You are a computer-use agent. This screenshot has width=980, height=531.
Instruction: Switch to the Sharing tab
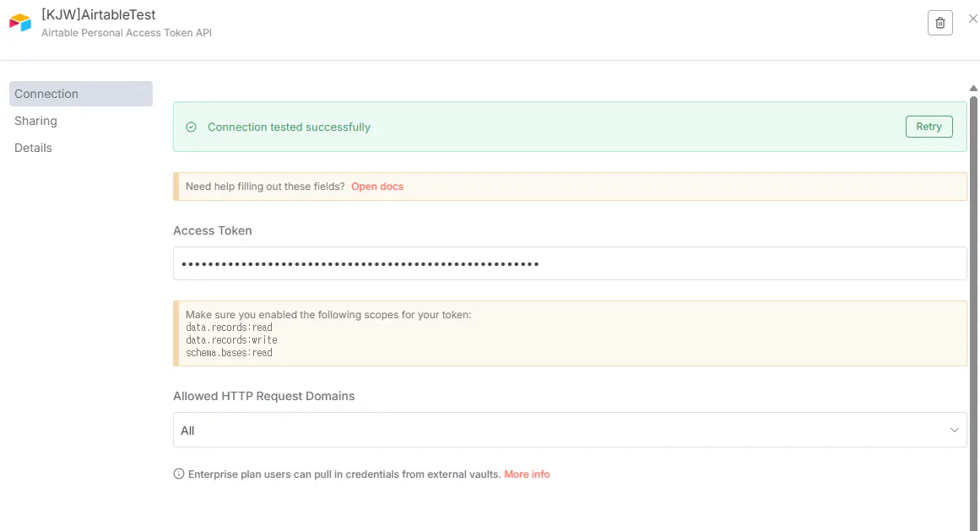35,121
